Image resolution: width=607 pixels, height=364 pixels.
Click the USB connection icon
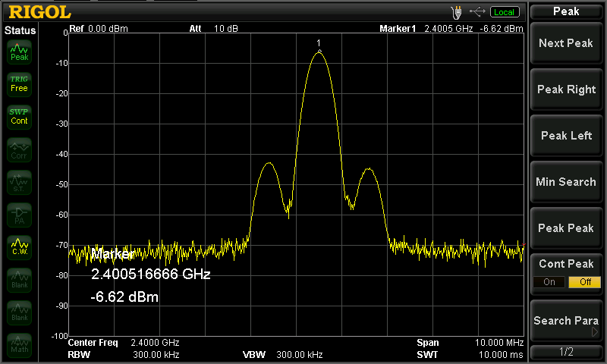coord(477,12)
